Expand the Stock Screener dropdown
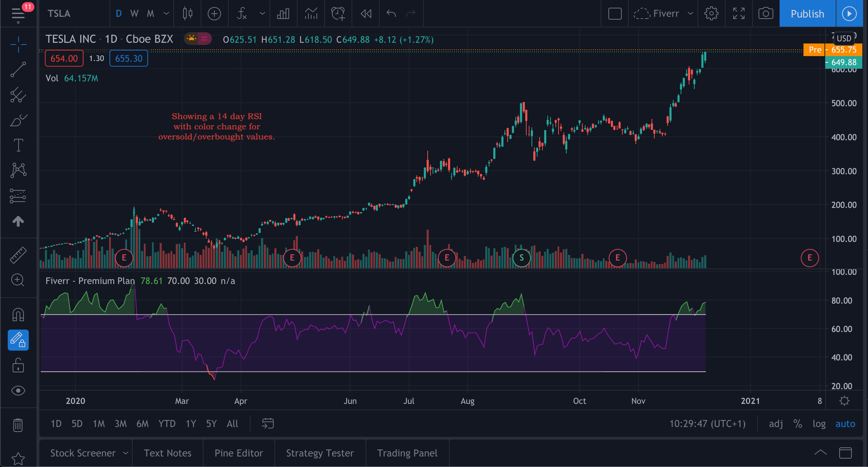Screen dimensions: 868x467 [x=125, y=453]
